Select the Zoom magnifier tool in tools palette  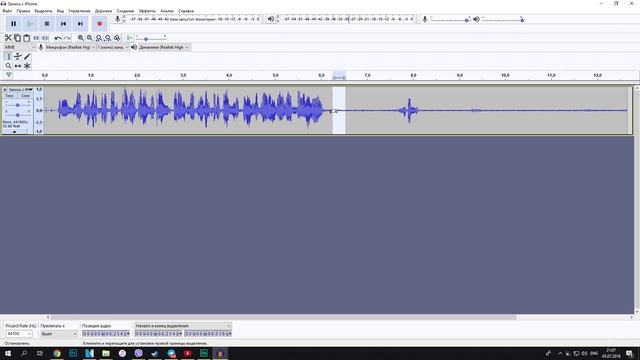[x=8, y=66]
